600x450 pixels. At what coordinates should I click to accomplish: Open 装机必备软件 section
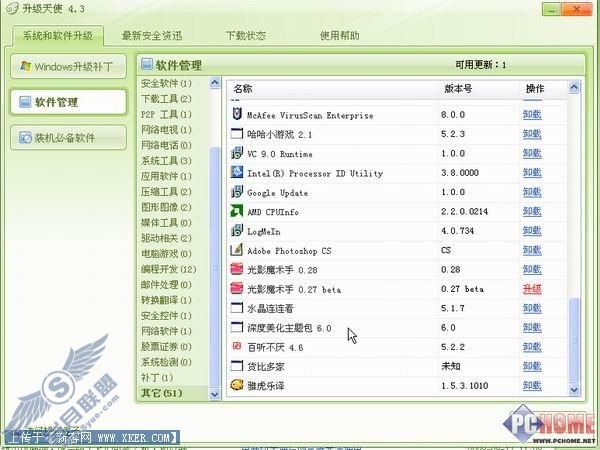point(68,137)
